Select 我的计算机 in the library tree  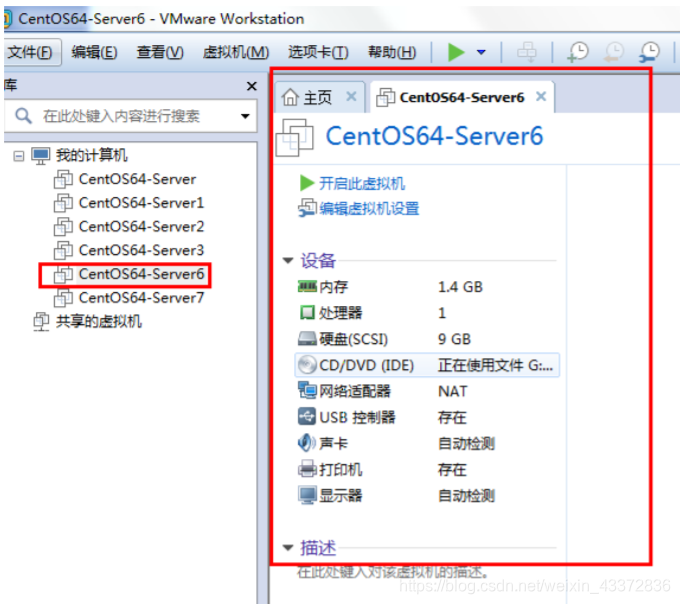click(x=92, y=155)
